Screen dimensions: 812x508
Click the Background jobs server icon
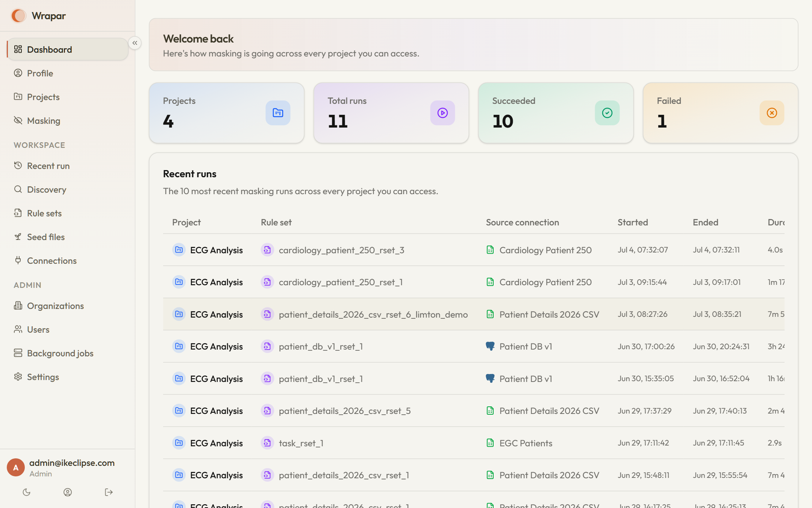click(x=18, y=353)
